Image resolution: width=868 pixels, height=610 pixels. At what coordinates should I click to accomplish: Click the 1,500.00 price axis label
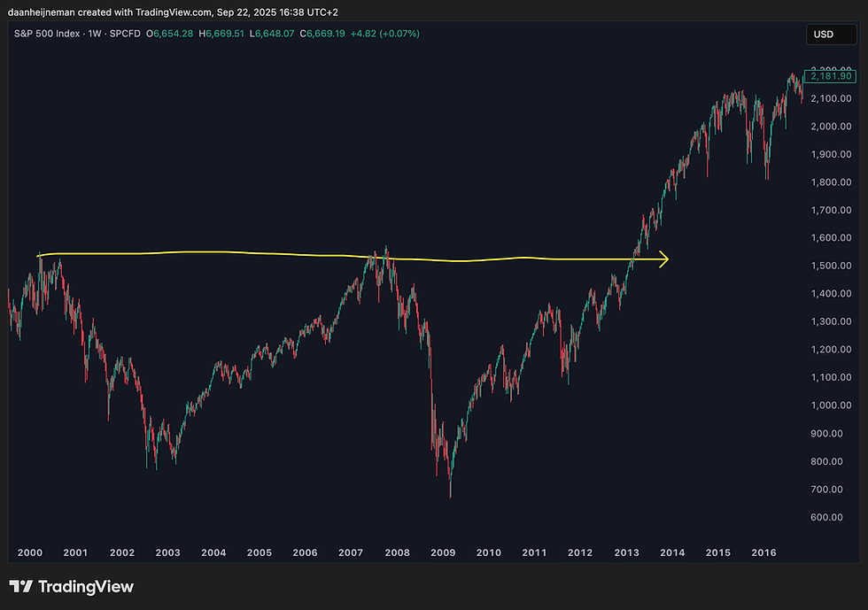tap(831, 266)
